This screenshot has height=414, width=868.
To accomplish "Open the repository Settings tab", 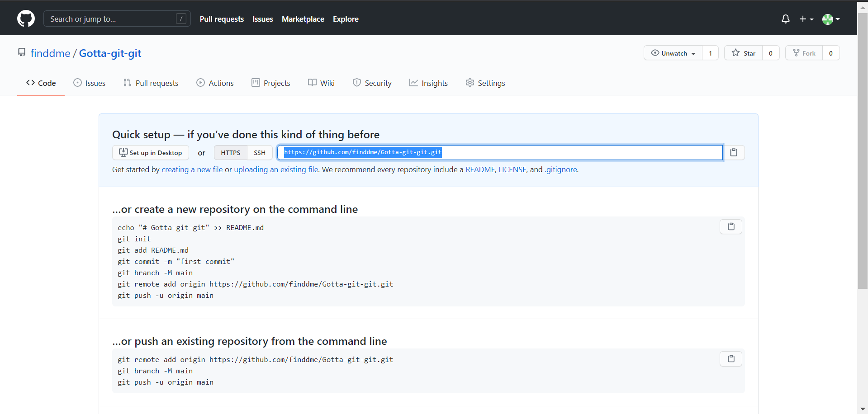I will (485, 83).
